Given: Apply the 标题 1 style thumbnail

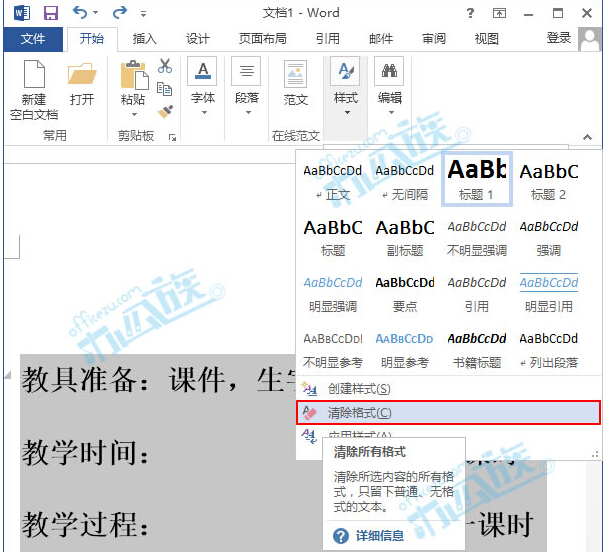Looking at the screenshot, I should (x=477, y=178).
